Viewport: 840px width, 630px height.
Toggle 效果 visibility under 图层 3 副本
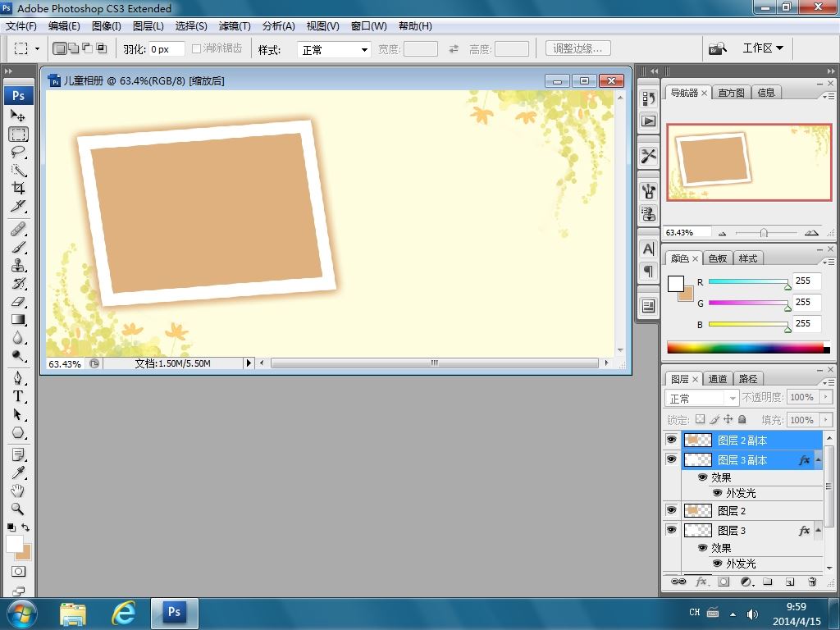tap(702, 477)
